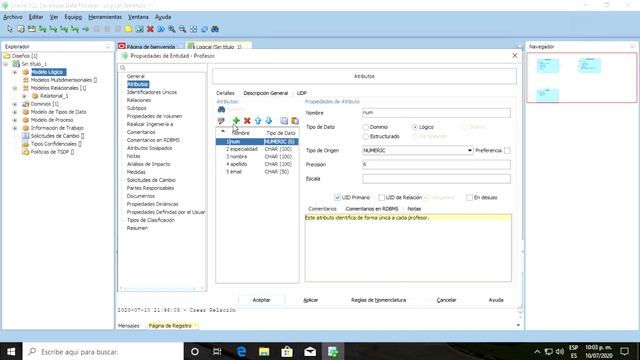Click the Default Size refresh-style toolbar icon
This screenshot has height=360, width=640.
click(204, 29)
